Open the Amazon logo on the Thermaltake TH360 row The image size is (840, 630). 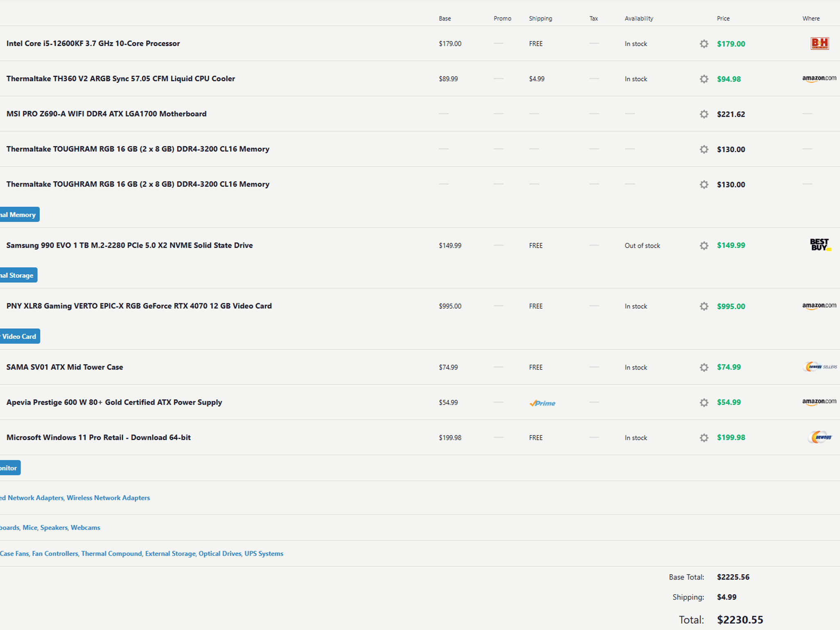click(819, 78)
